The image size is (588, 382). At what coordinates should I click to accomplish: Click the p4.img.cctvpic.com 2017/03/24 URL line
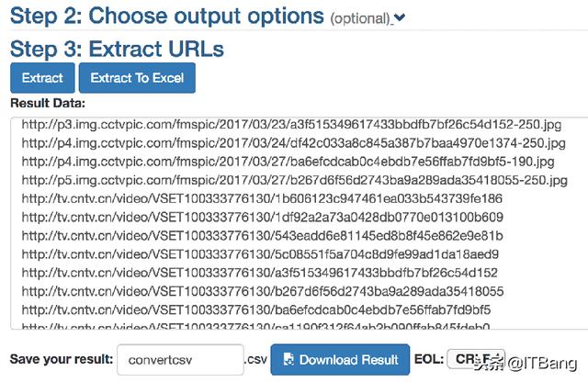pos(293,142)
